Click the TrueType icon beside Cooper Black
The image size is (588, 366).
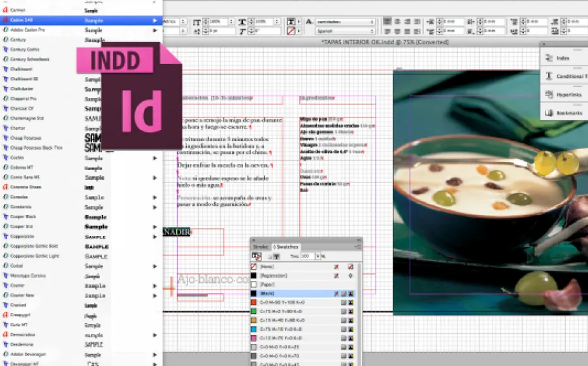point(5,217)
